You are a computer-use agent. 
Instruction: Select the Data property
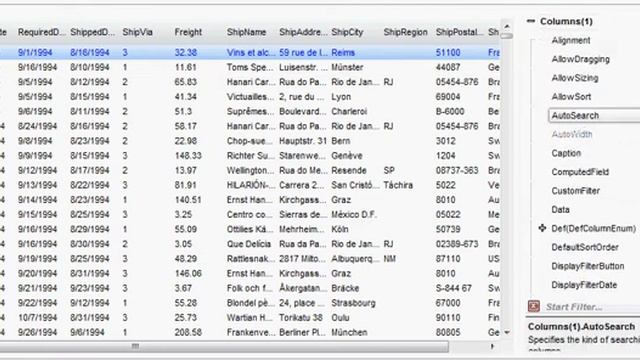coord(560,209)
